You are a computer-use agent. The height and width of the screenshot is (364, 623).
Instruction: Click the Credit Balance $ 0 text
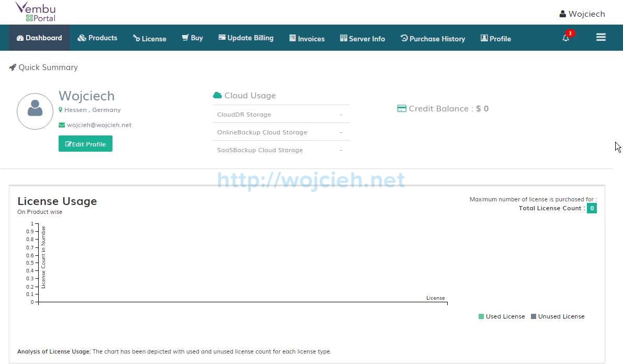click(x=449, y=108)
